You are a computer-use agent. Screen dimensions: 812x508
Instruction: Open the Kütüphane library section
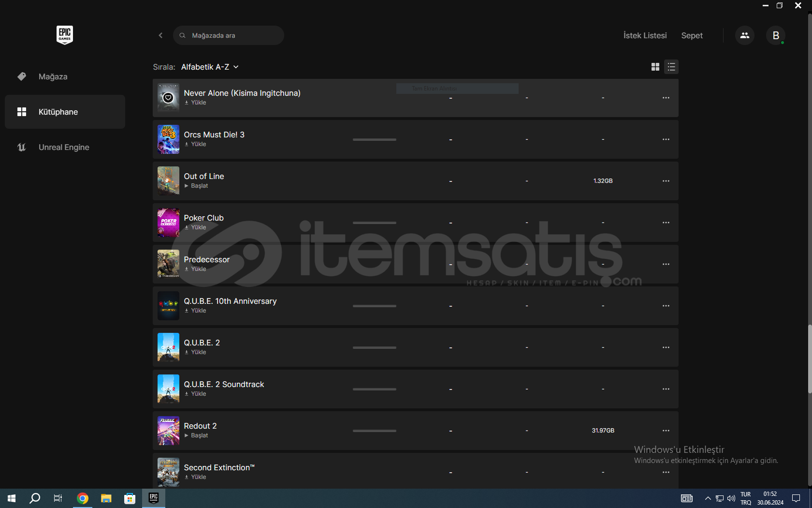(x=65, y=112)
